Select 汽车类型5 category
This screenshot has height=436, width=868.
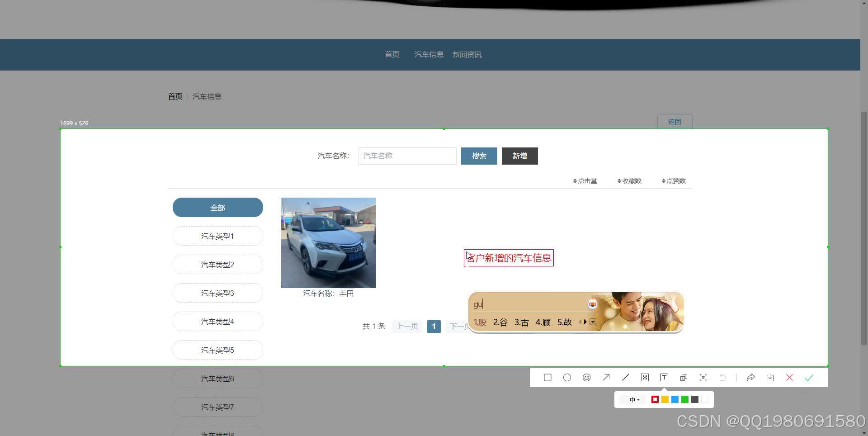pyautogui.click(x=217, y=350)
